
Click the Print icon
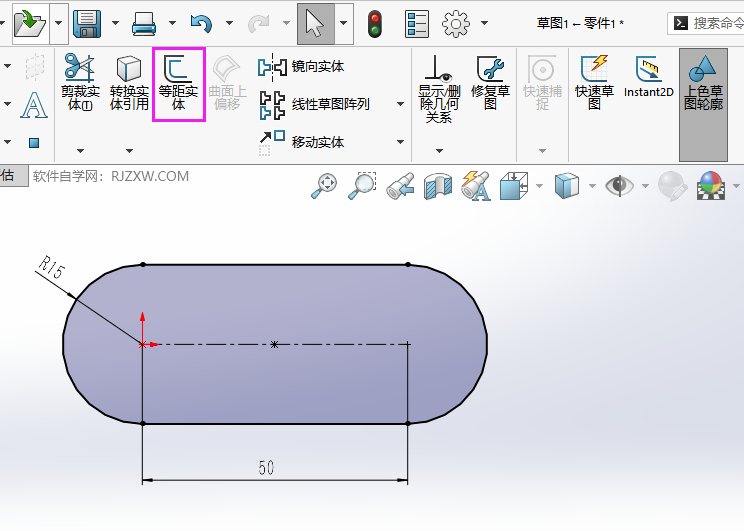(x=144, y=23)
